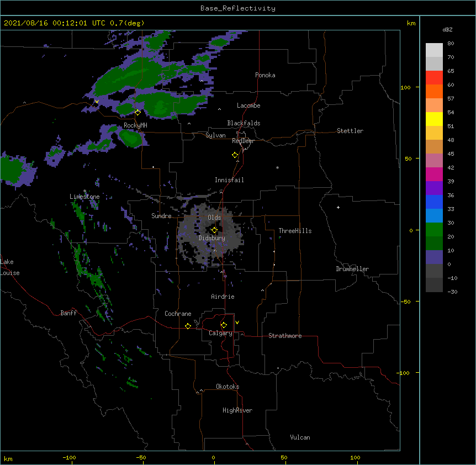
Task: Click the yellow diamond marker near RockyMH
Action: click(137, 113)
